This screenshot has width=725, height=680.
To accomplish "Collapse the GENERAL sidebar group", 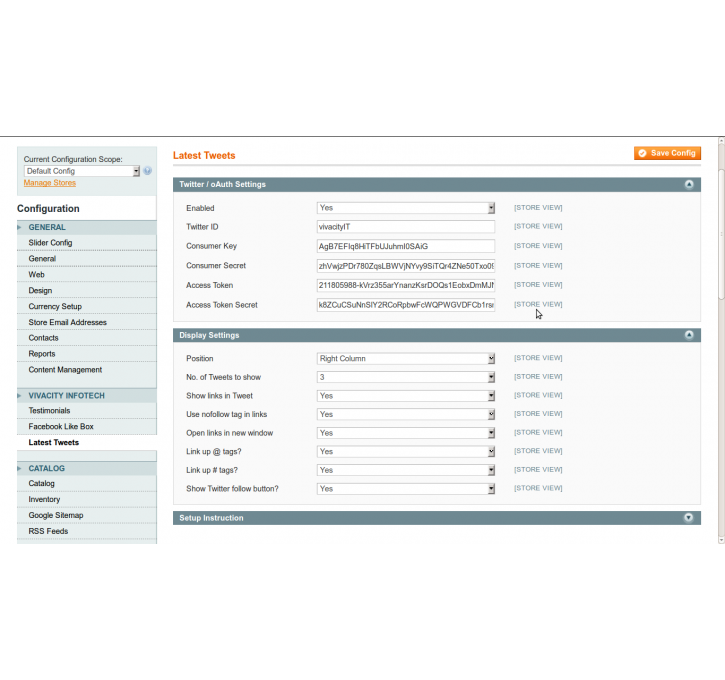I will (x=87, y=227).
